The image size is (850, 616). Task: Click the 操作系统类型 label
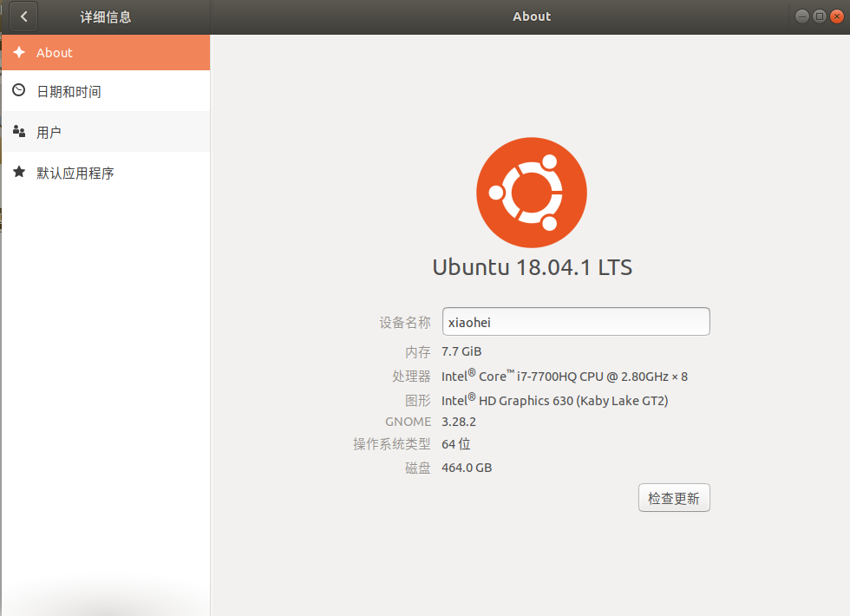click(392, 444)
